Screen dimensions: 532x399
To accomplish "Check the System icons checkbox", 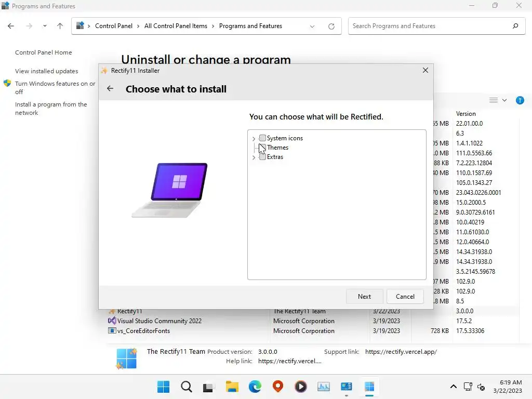I will tap(262, 138).
